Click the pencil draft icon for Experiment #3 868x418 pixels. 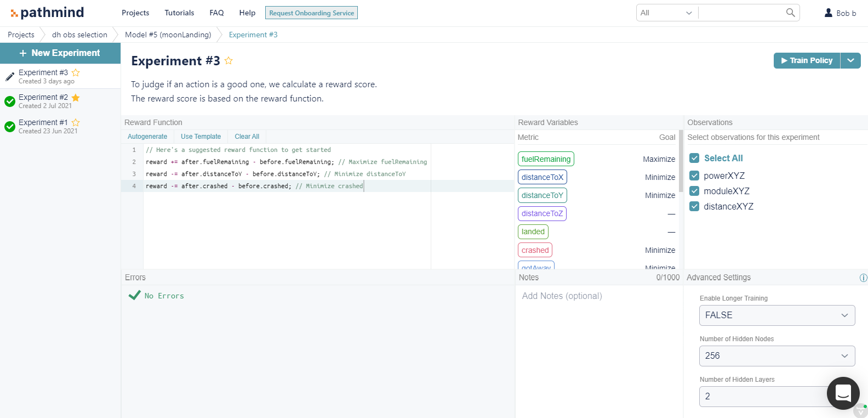[9, 76]
